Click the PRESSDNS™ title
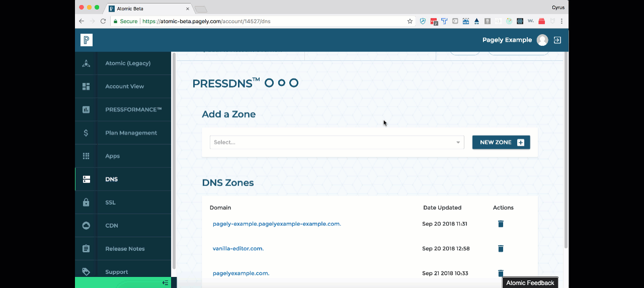The width and height of the screenshot is (644, 288). [x=226, y=83]
